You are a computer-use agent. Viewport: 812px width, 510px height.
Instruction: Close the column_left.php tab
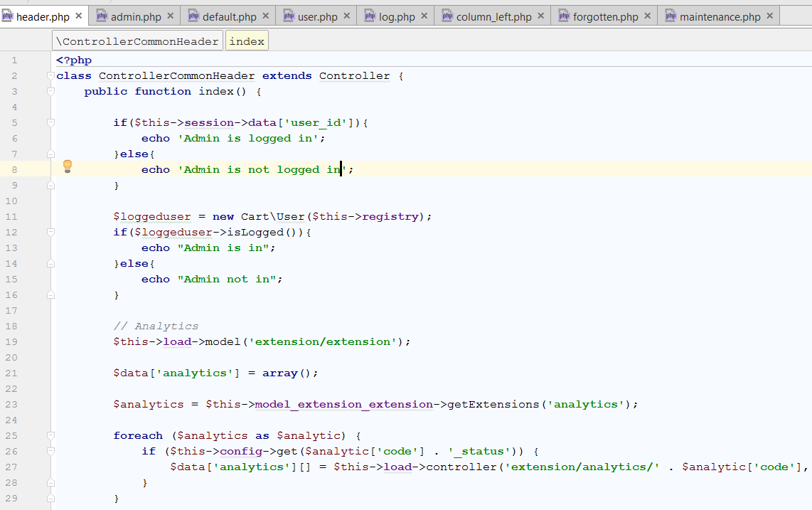coord(540,16)
